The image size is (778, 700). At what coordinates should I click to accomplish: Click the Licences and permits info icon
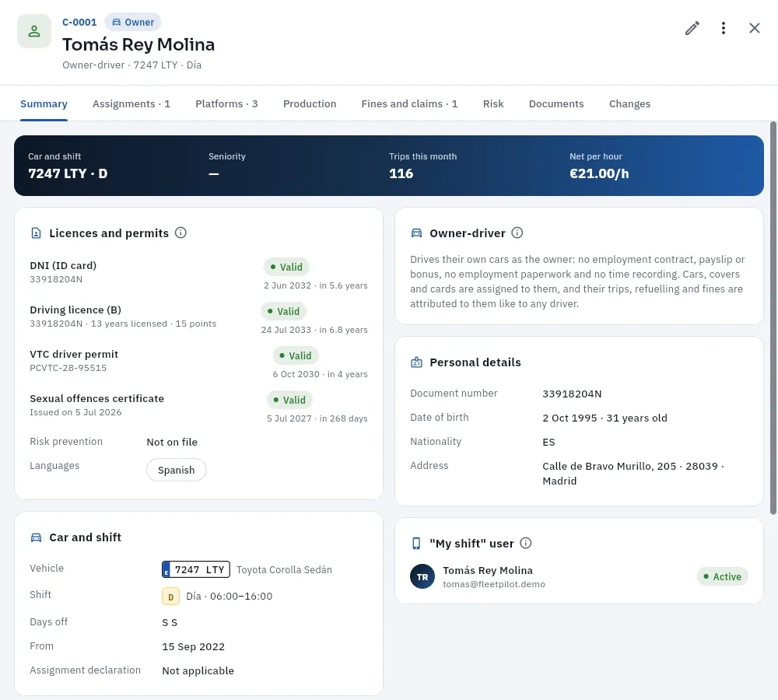[180, 233]
